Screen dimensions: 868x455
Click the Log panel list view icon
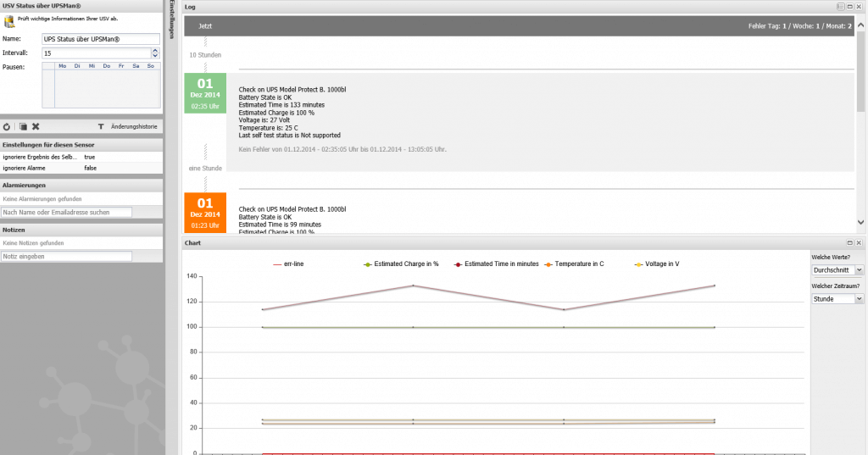(840, 7)
